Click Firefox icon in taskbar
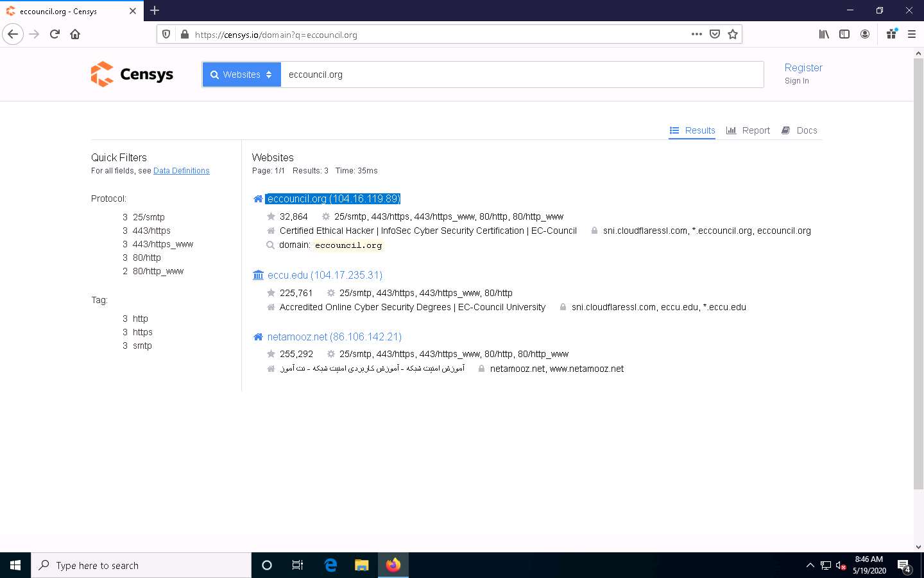 [x=393, y=565]
